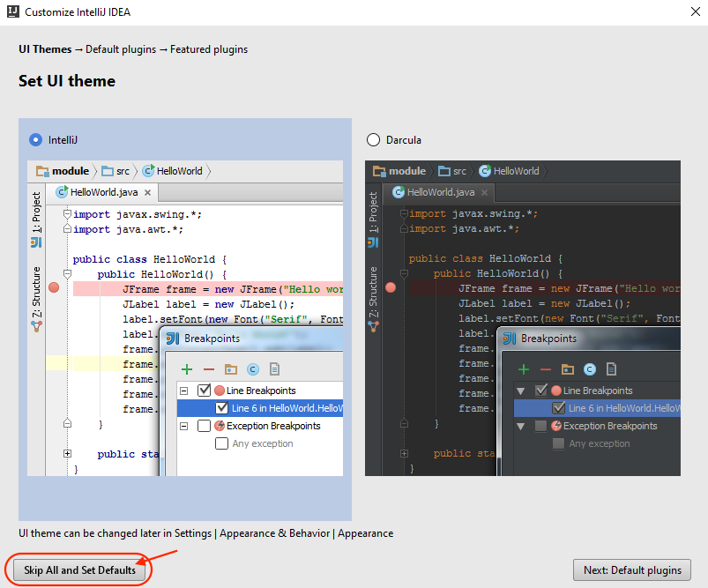
Task: Select the Darcula theme radio button
Action: [x=373, y=139]
